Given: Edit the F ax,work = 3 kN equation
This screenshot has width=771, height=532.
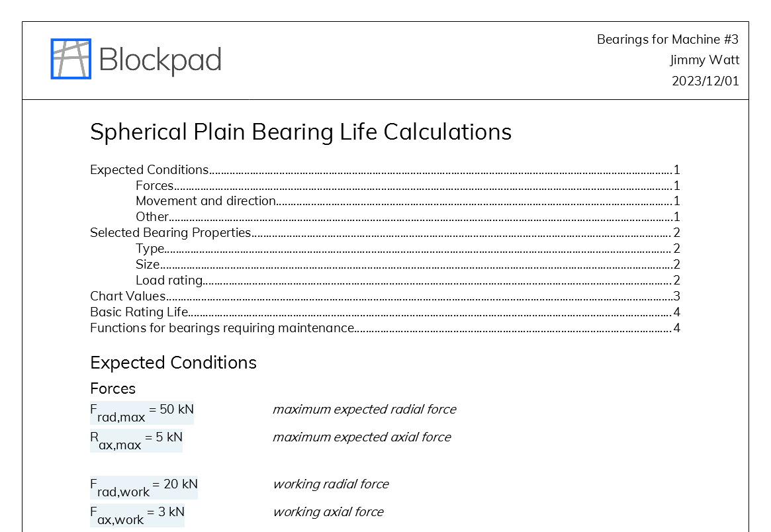Looking at the screenshot, I should (x=137, y=515).
